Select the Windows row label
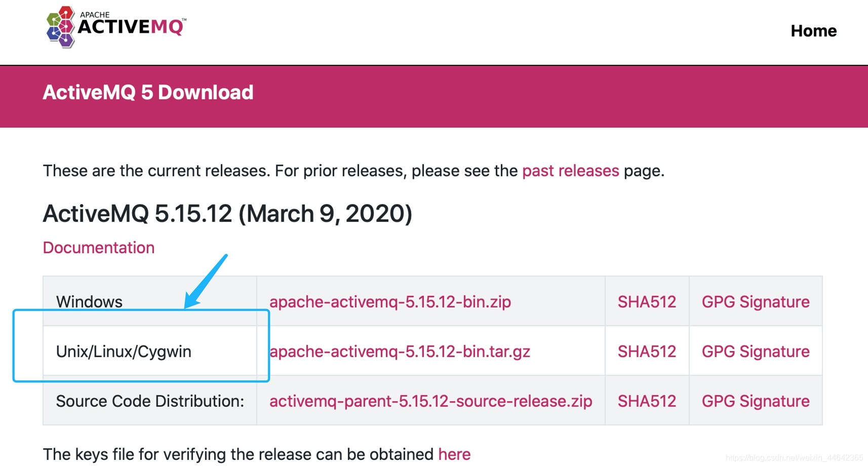 (x=89, y=301)
